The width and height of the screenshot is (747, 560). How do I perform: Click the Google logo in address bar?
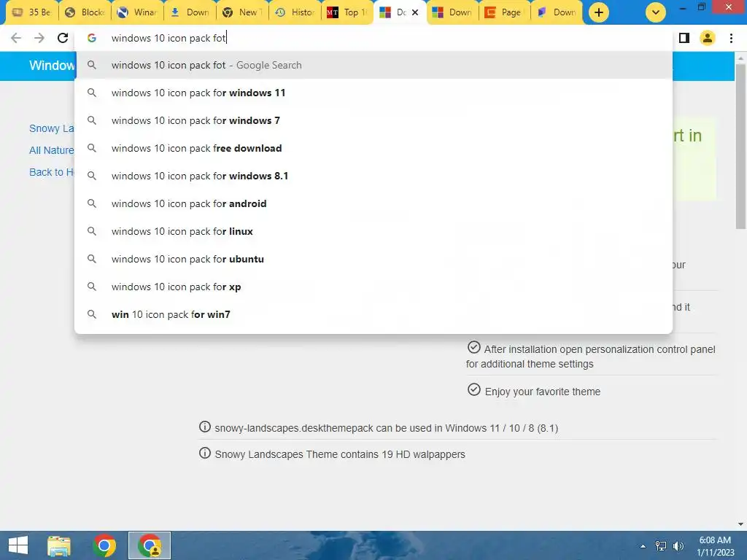(92, 38)
